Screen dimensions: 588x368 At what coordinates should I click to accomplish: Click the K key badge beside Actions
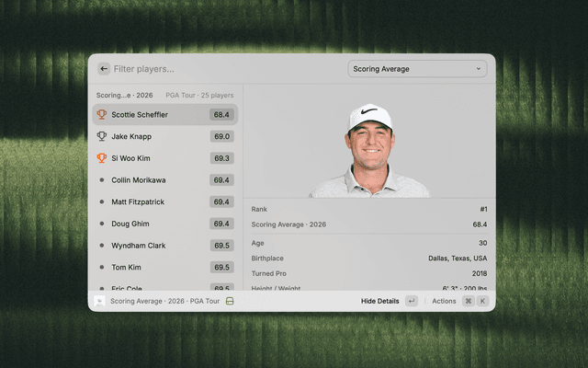(482, 301)
